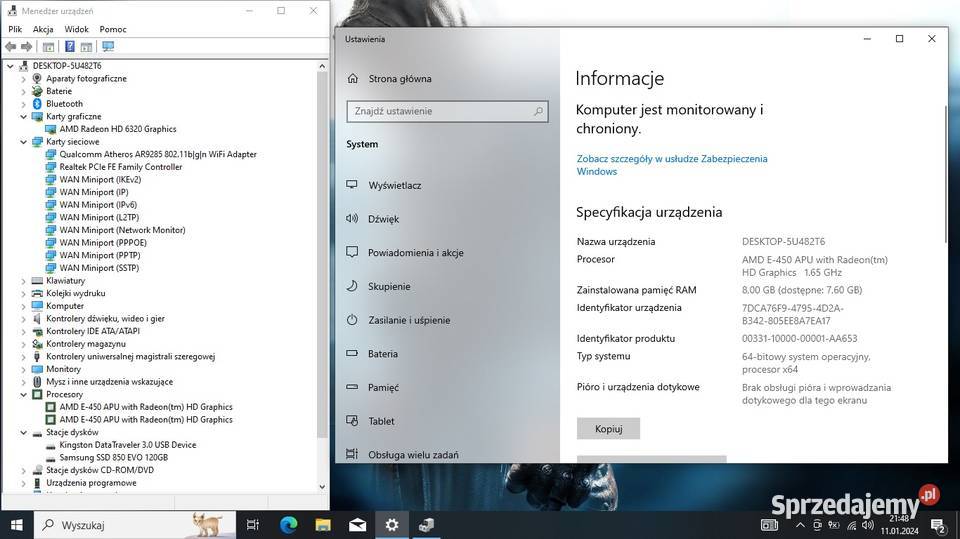The image size is (960, 539).
Task: Launch Microsoft Edge from taskbar
Action: [x=288, y=525]
